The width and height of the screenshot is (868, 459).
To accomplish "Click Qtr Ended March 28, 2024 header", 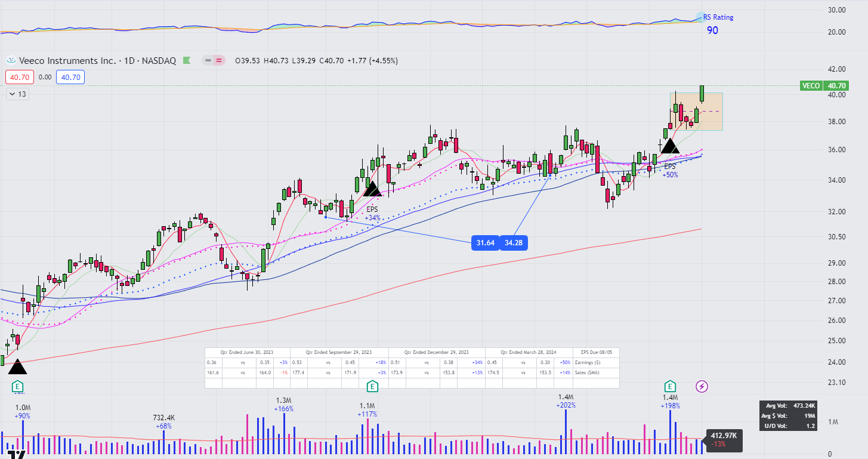I will tap(529, 352).
